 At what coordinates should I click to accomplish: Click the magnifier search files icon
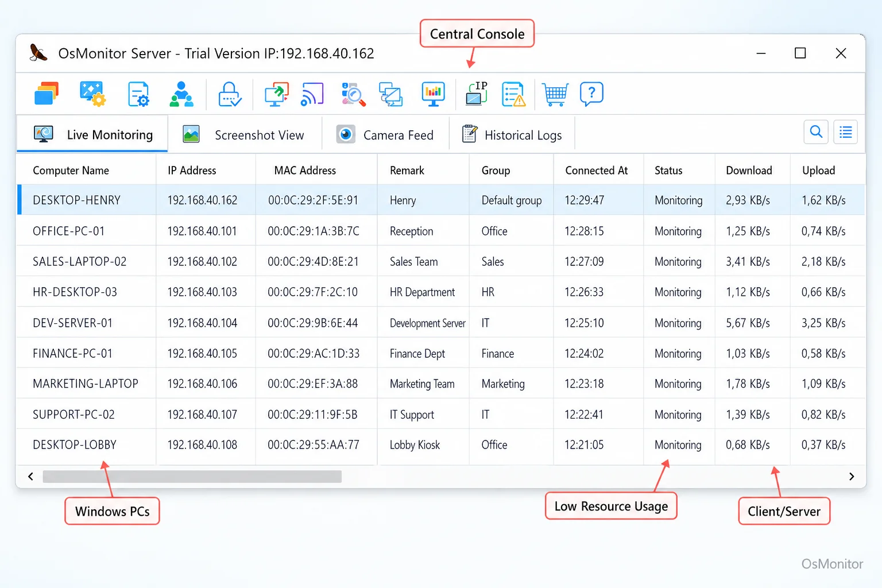point(354,94)
